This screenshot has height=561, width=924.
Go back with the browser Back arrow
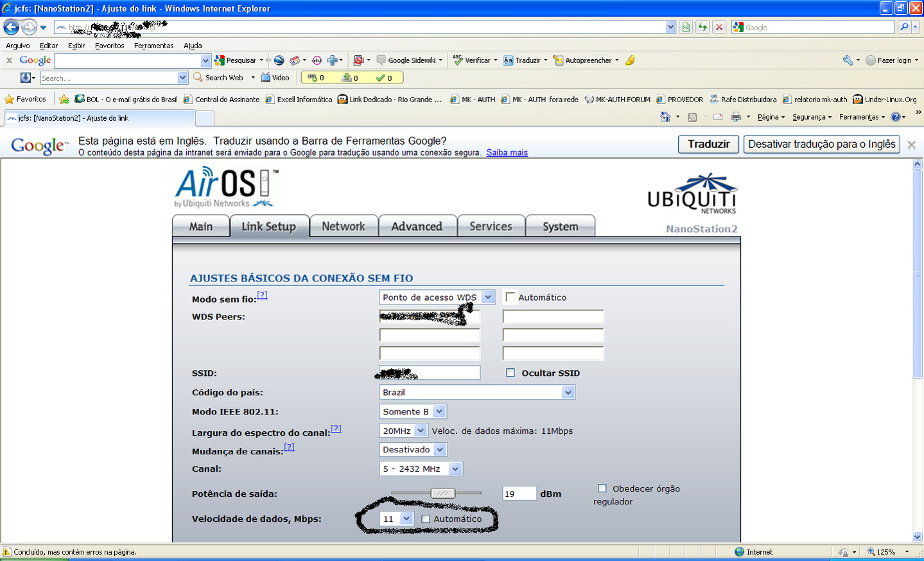pos(12,27)
